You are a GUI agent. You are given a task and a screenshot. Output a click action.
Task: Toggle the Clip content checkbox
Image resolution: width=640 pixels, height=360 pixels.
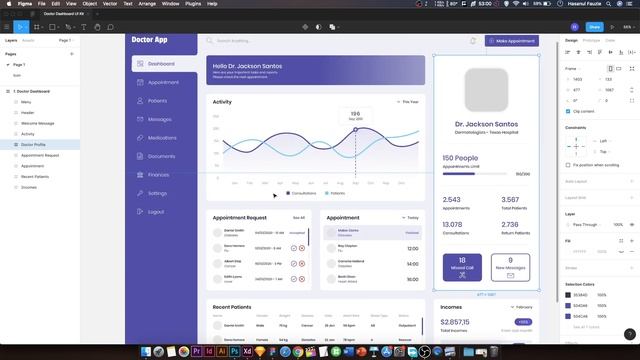click(x=568, y=111)
